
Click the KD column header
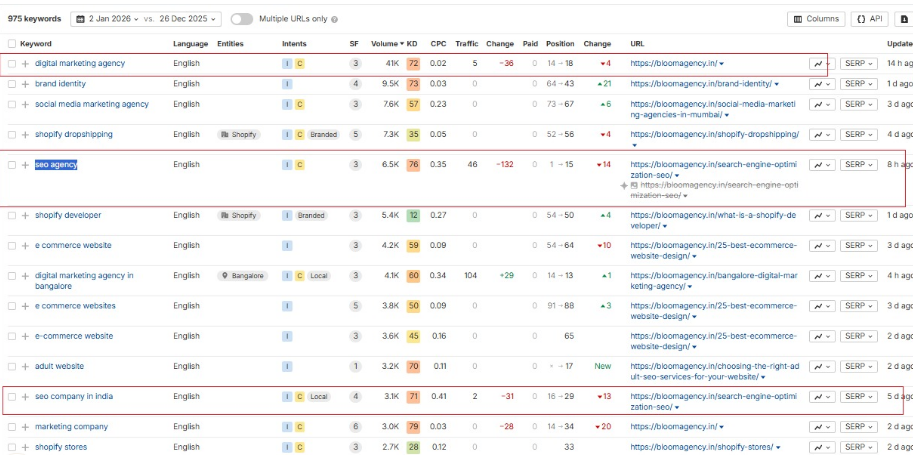412,44
